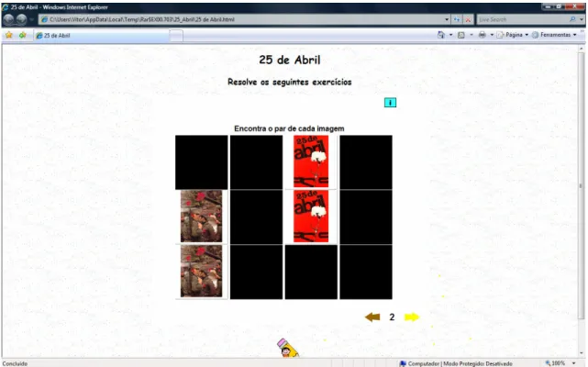
Task: Minimize the Internet Explorer window
Action: (x=549, y=6)
